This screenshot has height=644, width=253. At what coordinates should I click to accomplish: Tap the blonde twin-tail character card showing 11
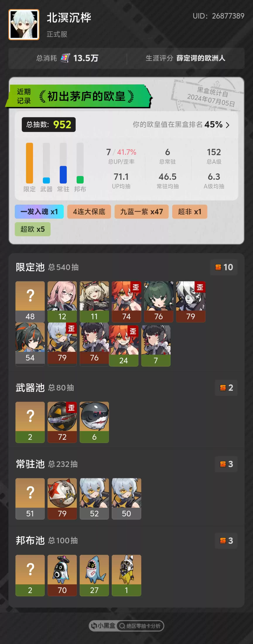click(x=94, y=302)
